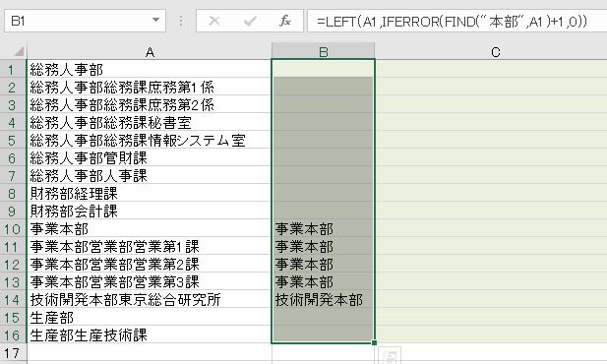Select column C header
Screen dimensions: 607x364
pos(491,52)
